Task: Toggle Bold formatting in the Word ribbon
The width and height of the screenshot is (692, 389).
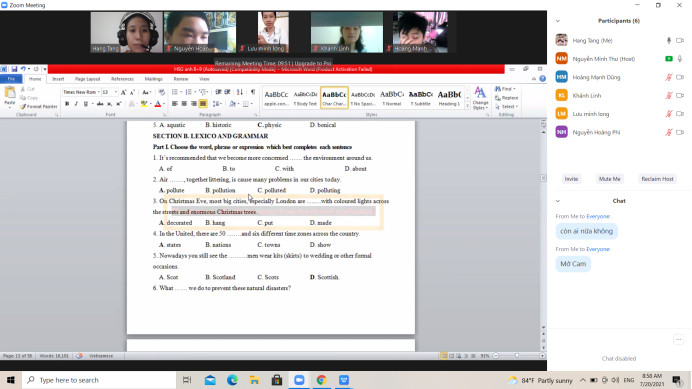Action: [x=67, y=104]
